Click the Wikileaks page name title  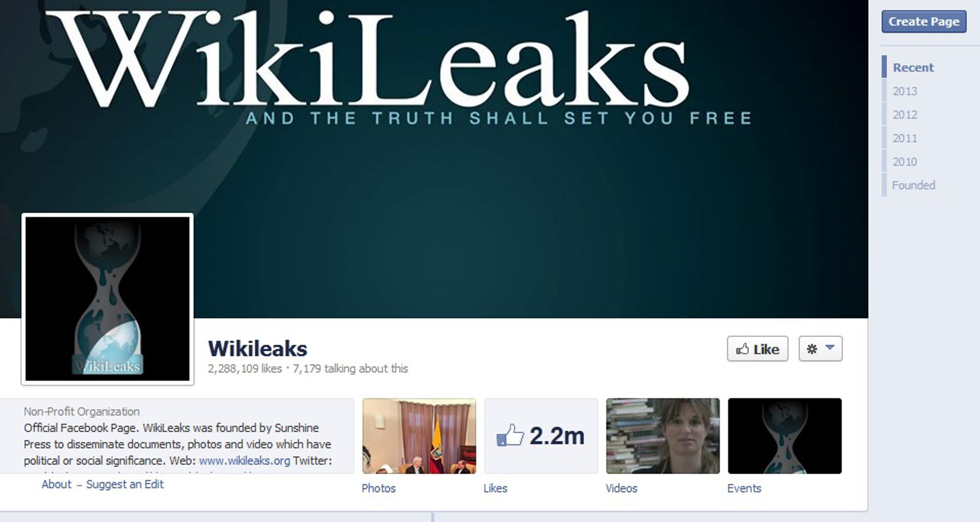pos(257,349)
